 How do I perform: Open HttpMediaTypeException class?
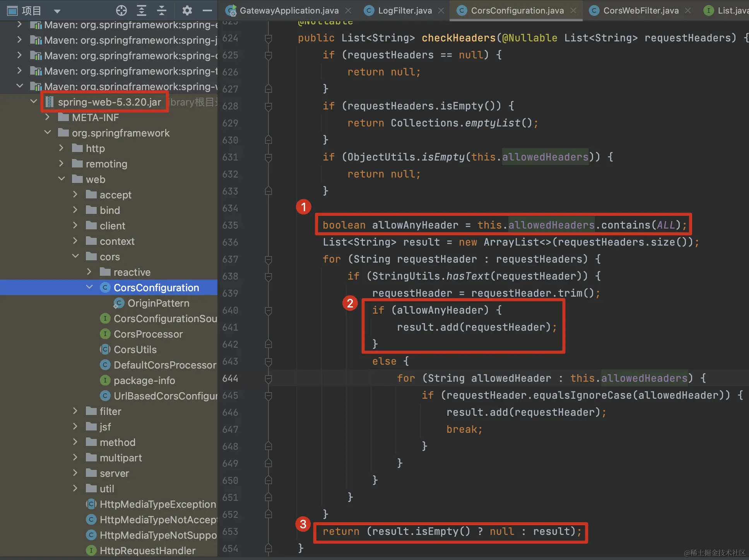(x=158, y=504)
